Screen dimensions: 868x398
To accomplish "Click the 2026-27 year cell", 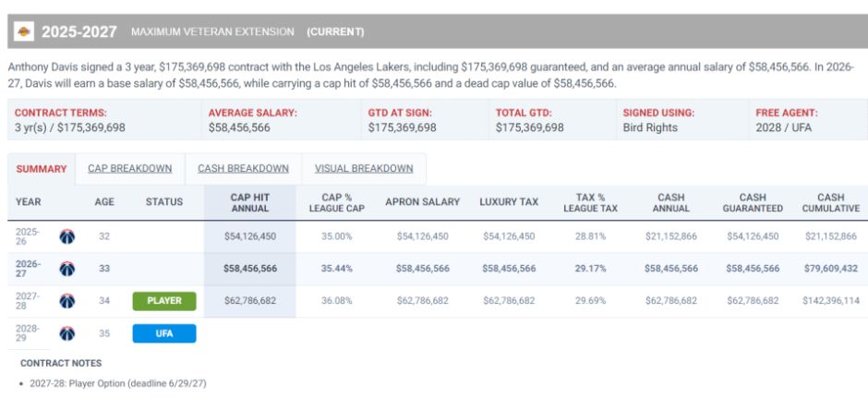I will [29, 269].
